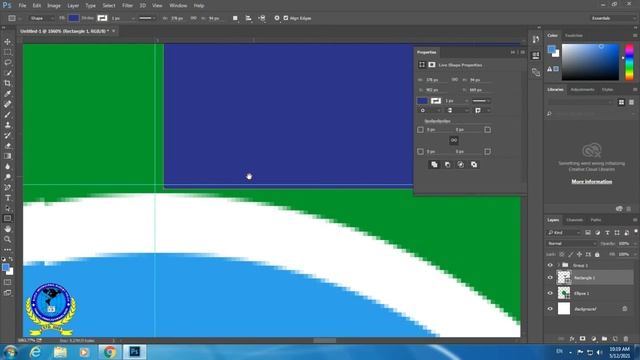Click the new adjustment layer icon
Viewport: 640px width, 360px height.
tap(593, 339)
